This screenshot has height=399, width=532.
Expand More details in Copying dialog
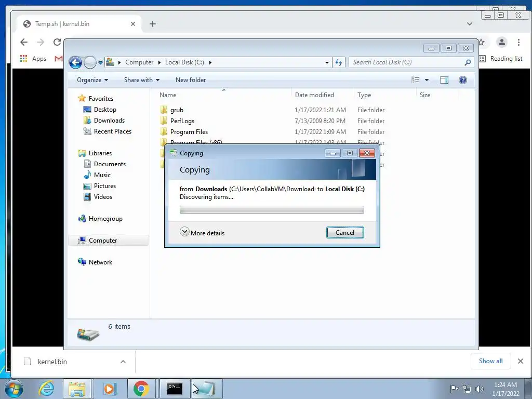point(202,232)
